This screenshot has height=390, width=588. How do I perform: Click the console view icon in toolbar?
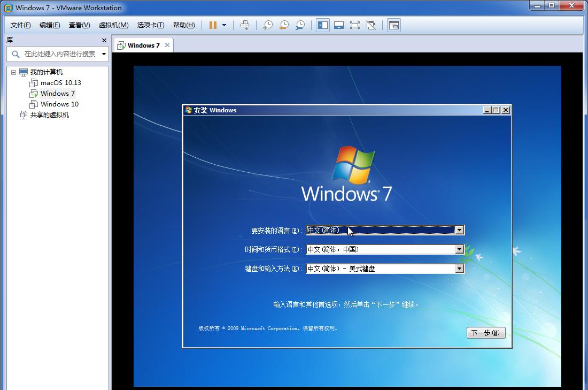394,25
